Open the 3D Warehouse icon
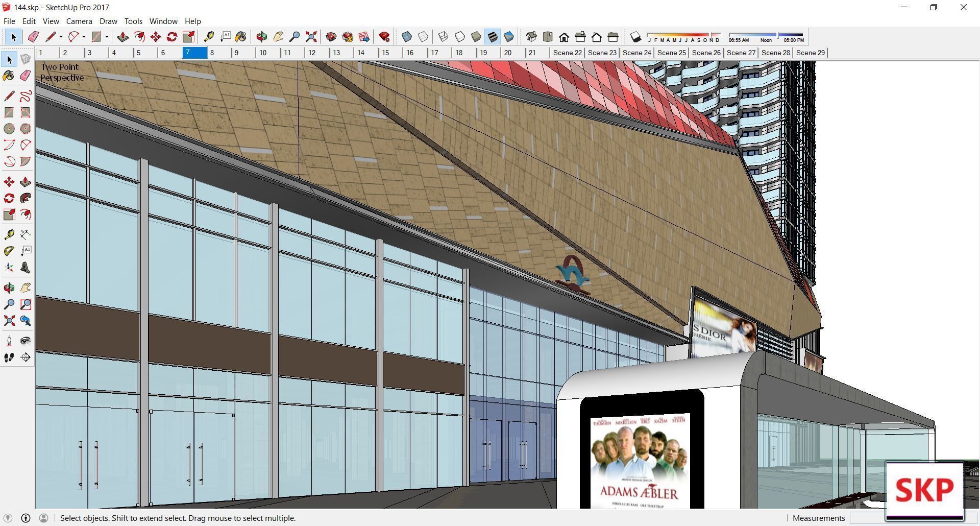The height and width of the screenshot is (526, 980). click(x=331, y=37)
